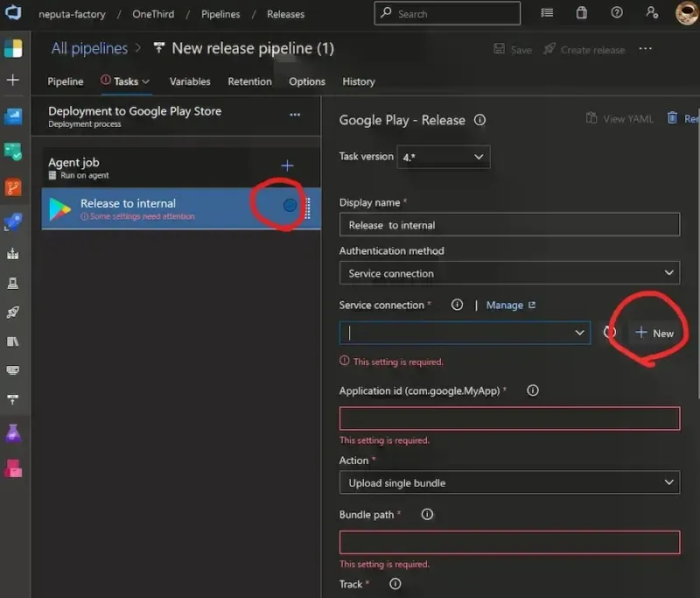Refresh the service connection list
The height and width of the screenshot is (598, 700).
point(610,333)
